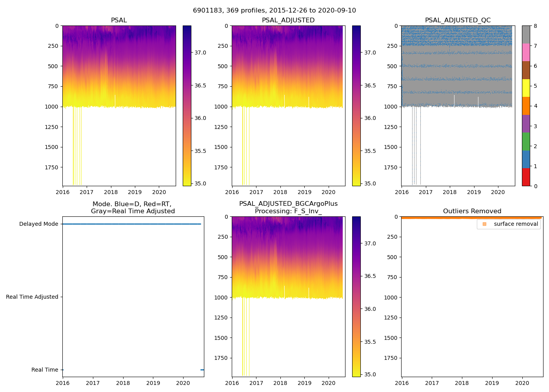Select the pink swatch in QC colorbar
The image size is (549, 392).
coord(526,52)
